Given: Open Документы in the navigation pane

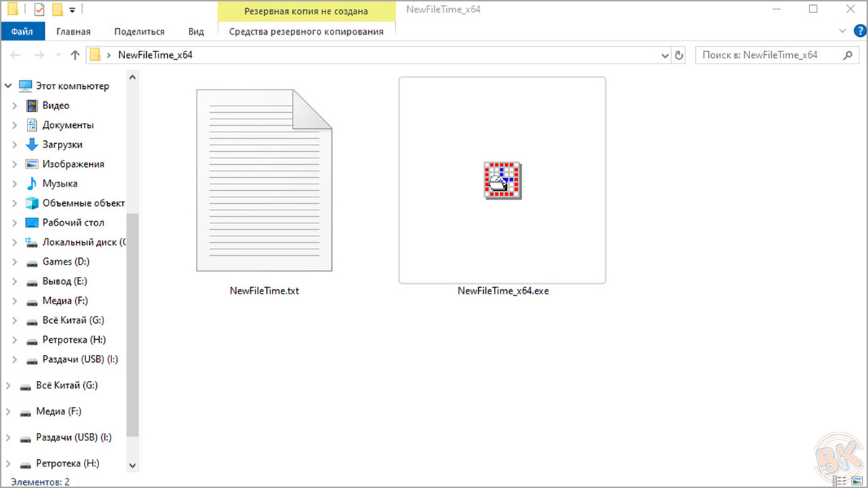Looking at the screenshot, I should [68, 125].
